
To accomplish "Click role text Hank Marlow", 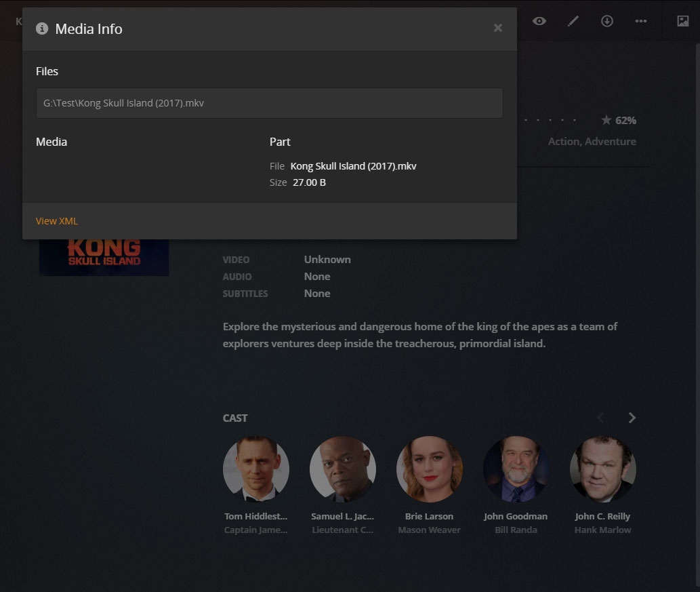I will (602, 530).
